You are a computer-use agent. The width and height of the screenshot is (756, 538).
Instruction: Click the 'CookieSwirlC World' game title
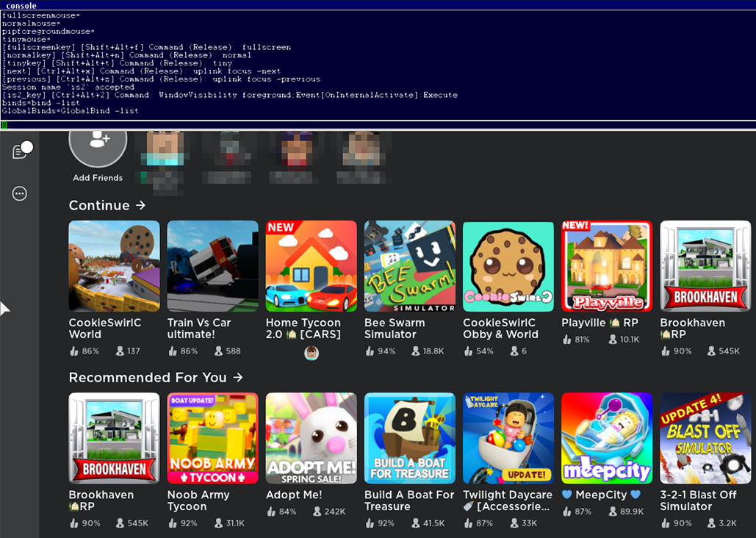coord(105,329)
